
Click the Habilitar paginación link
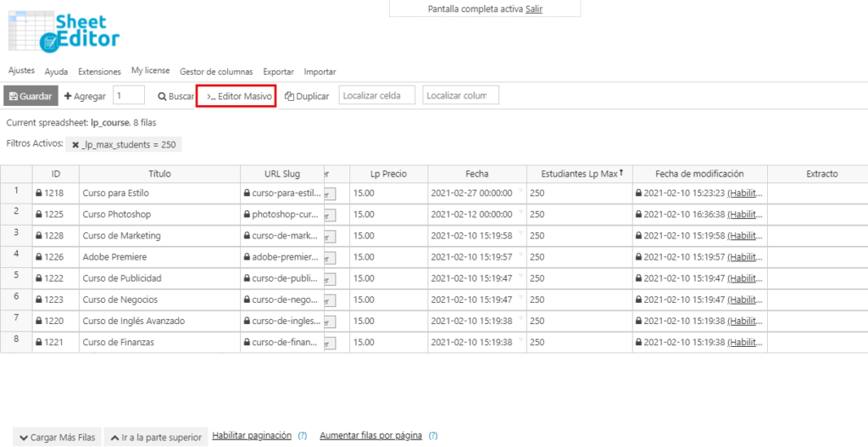(252, 436)
